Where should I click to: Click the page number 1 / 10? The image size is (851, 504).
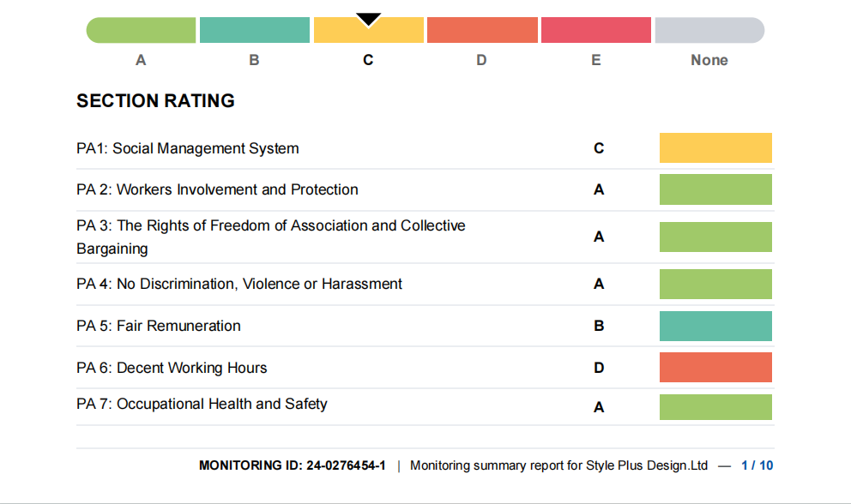pyautogui.click(x=757, y=465)
